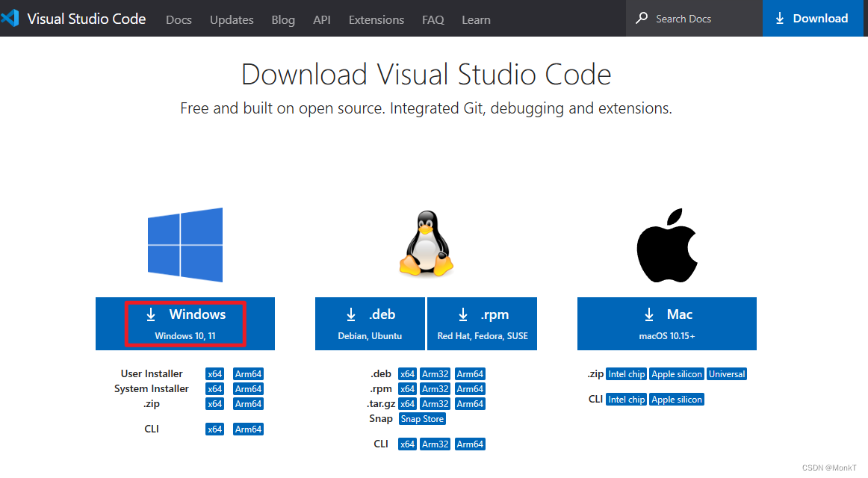
Task: Choose Windows .zip x64 download
Action: [x=215, y=404]
